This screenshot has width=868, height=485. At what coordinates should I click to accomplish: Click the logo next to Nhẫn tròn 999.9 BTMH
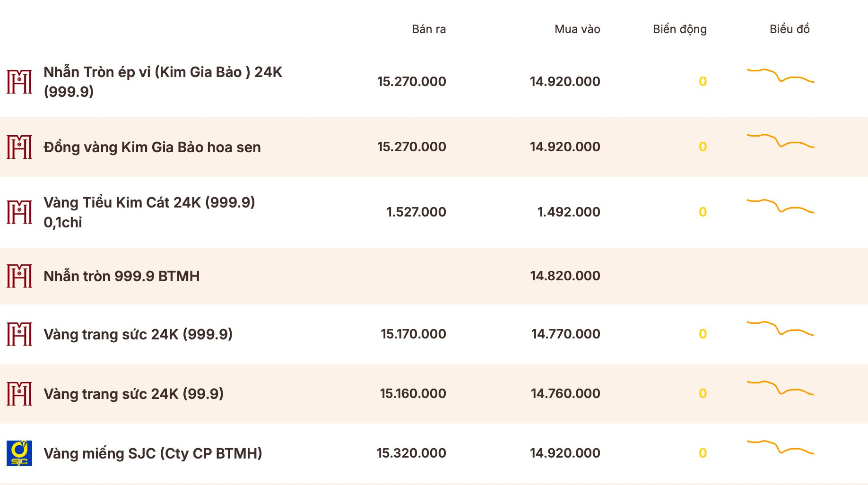coord(19,276)
